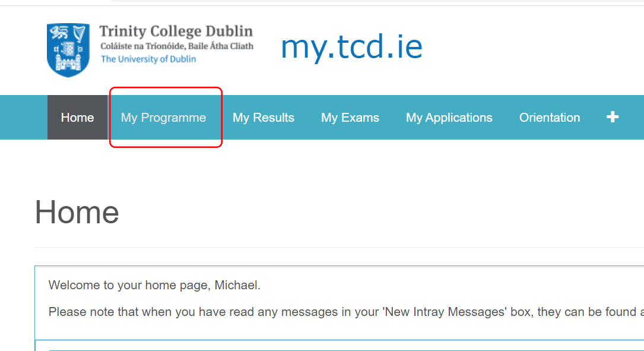Click the Trinity College Dublin name text

[x=176, y=31]
